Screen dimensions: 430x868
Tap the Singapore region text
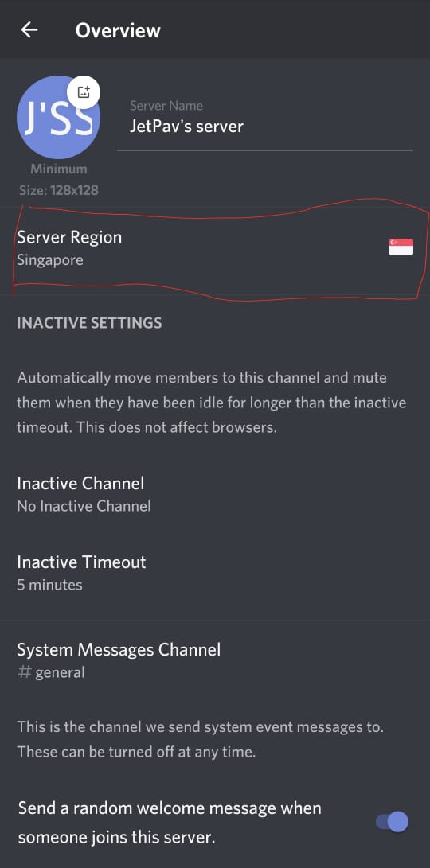[x=50, y=260]
